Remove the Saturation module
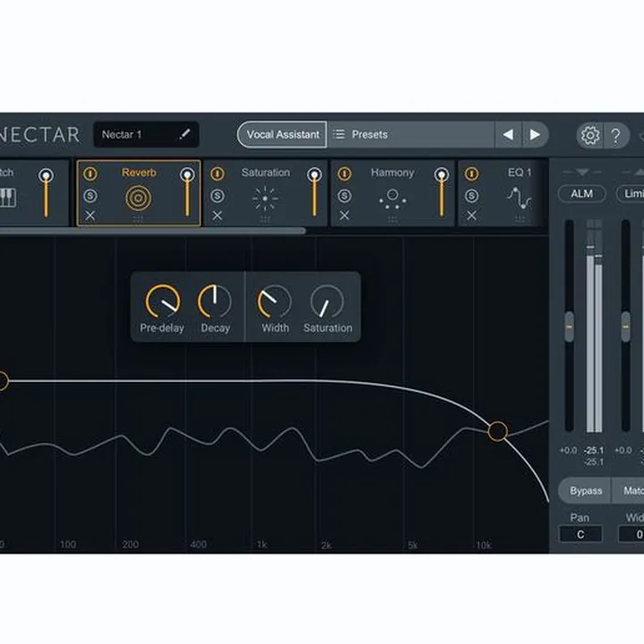This screenshot has height=644, width=644. (217, 216)
